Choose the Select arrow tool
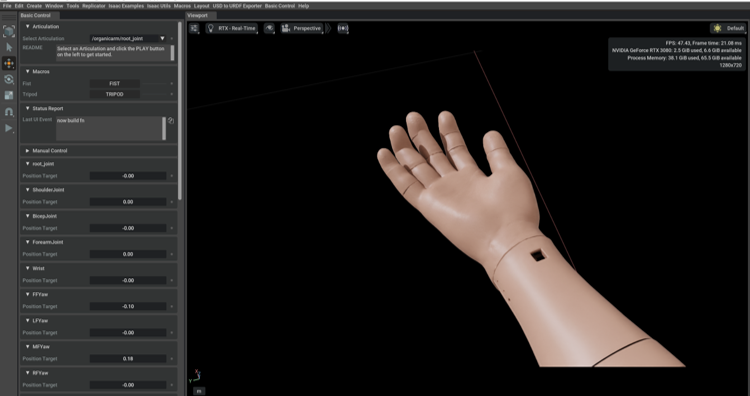Image resolution: width=750 pixels, height=396 pixels. tap(9, 47)
